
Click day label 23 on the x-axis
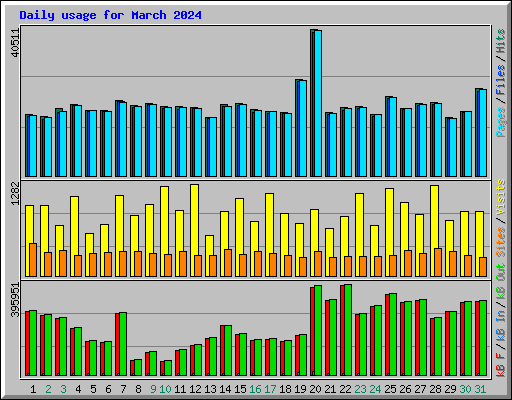click(360, 389)
